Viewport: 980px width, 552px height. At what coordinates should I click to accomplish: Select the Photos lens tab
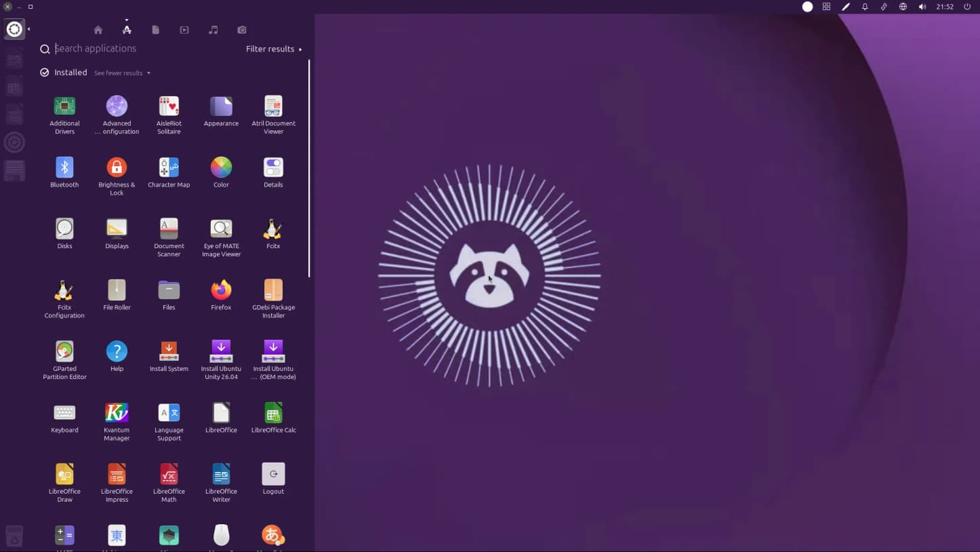242,30
